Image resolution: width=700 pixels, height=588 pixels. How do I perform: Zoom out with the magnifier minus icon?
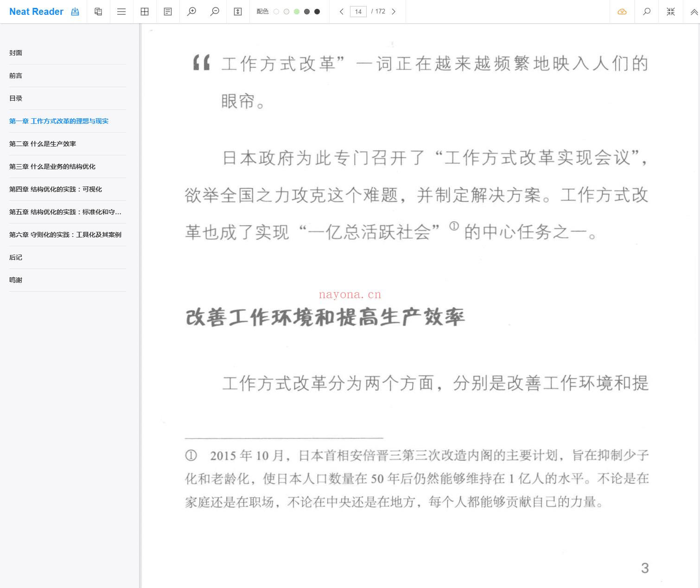click(x=215, y=12)
